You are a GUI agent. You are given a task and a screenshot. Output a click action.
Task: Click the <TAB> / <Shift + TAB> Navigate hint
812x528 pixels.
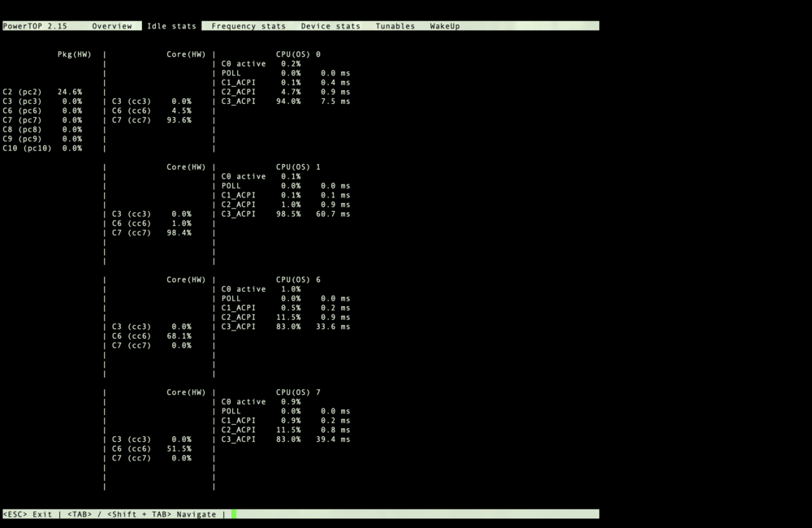click(142, 514)
